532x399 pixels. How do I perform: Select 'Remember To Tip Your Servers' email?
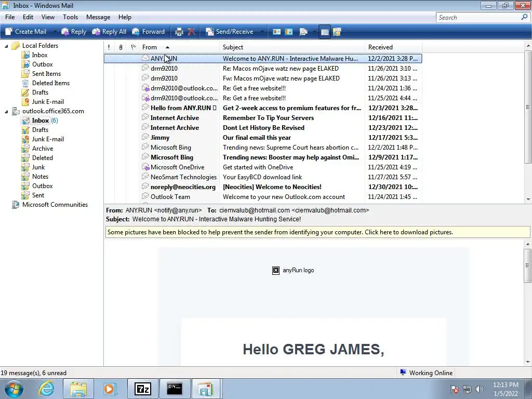pos(263,118)
